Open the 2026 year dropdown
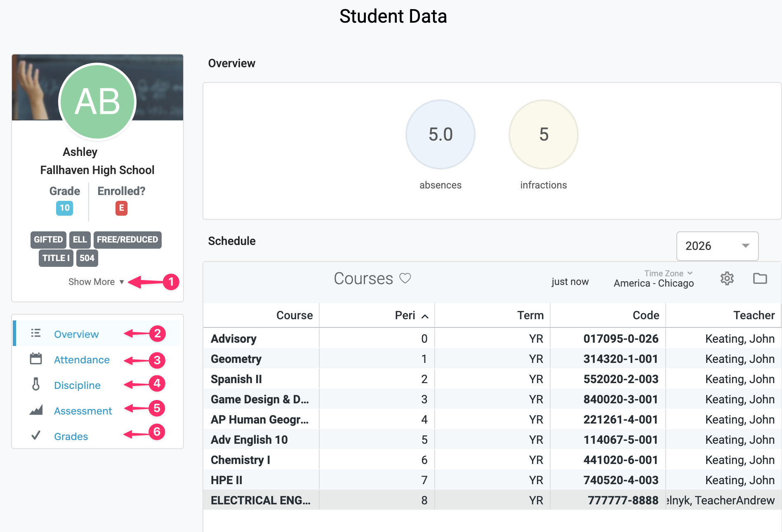This screenshot has width=782, height=532. (x=717, y=246)
